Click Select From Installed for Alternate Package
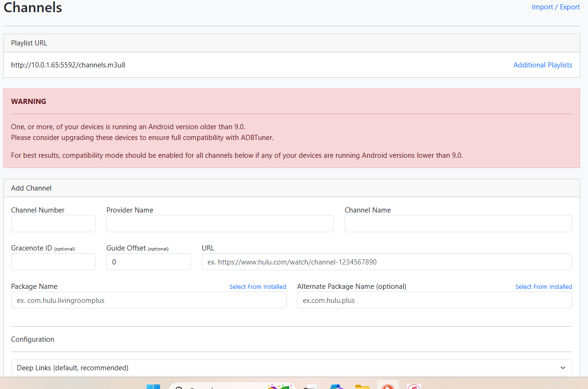The image size is (588, 389). click(x=544, y=286)
